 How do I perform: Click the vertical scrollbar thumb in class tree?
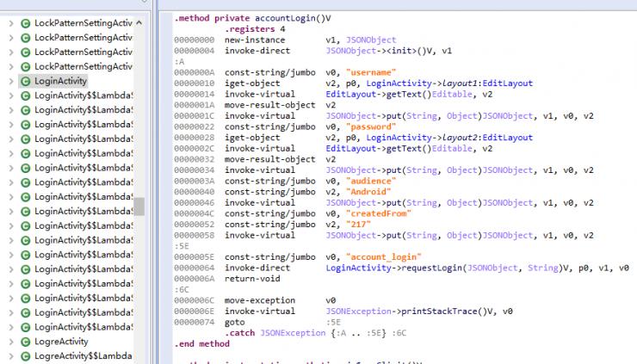pos(139,206)
